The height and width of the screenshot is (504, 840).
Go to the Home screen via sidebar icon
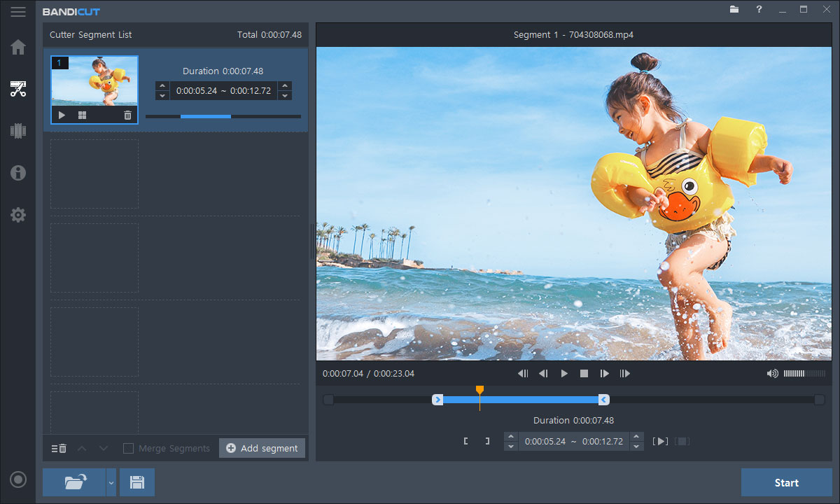coord(18,47)
